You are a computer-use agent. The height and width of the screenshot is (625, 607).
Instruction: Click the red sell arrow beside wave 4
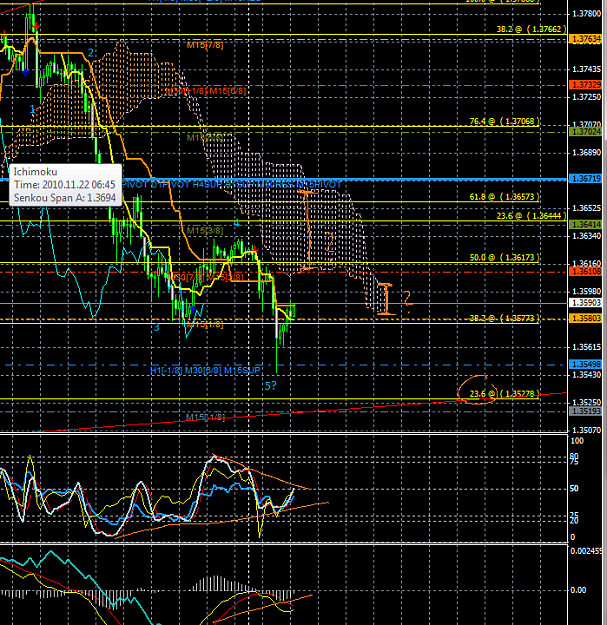pos(254,250)
